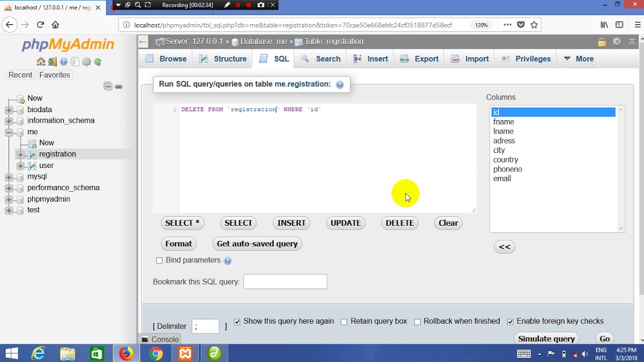
Task: Expand the information_schema database node
Action: point(9,121)
